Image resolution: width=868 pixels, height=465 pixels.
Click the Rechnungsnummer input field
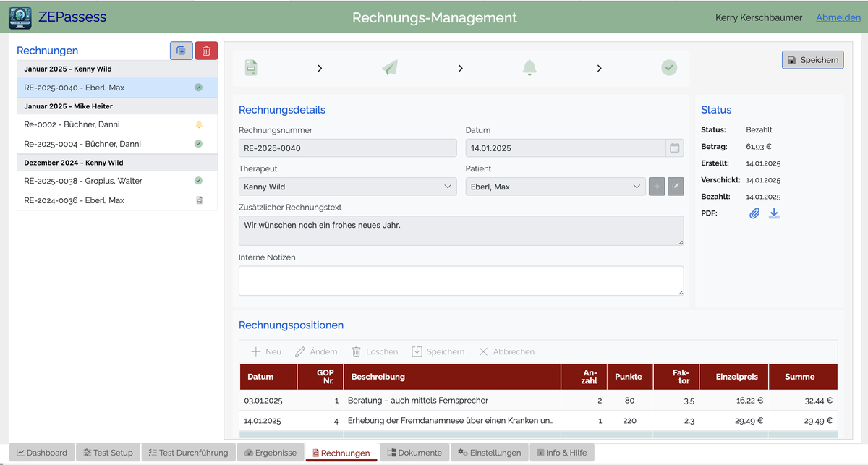click(348, 148)
